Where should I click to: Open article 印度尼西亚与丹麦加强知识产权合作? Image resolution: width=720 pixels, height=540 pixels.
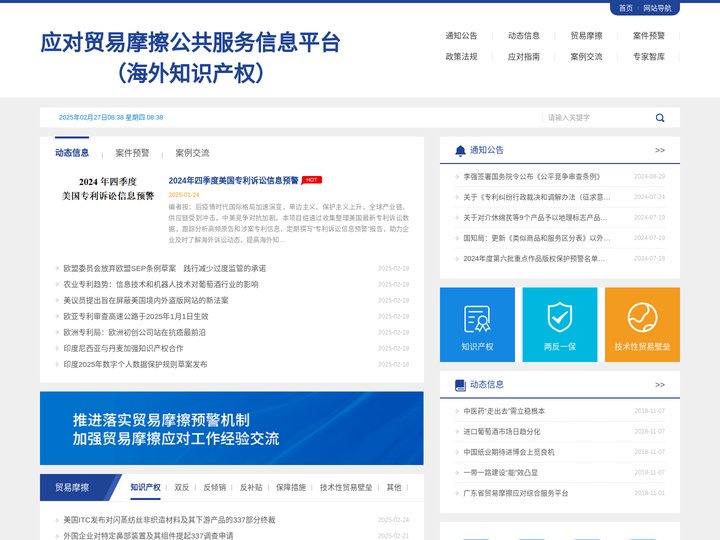(x=123, y=349)
